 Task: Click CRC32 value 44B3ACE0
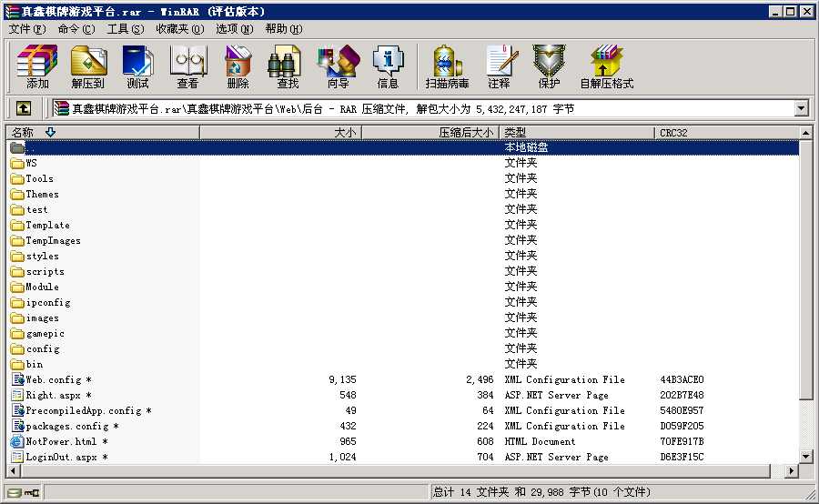[682, 379]
